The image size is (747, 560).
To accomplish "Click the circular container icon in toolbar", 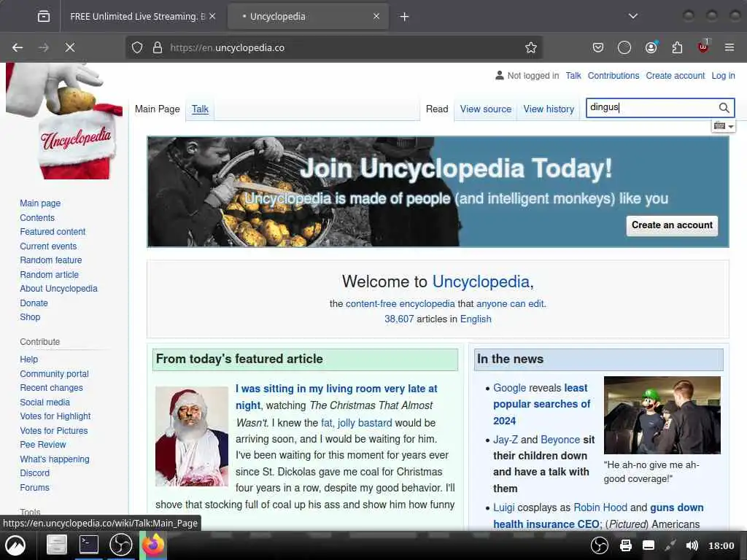I will pyautogui.click(x=624, y=47).
